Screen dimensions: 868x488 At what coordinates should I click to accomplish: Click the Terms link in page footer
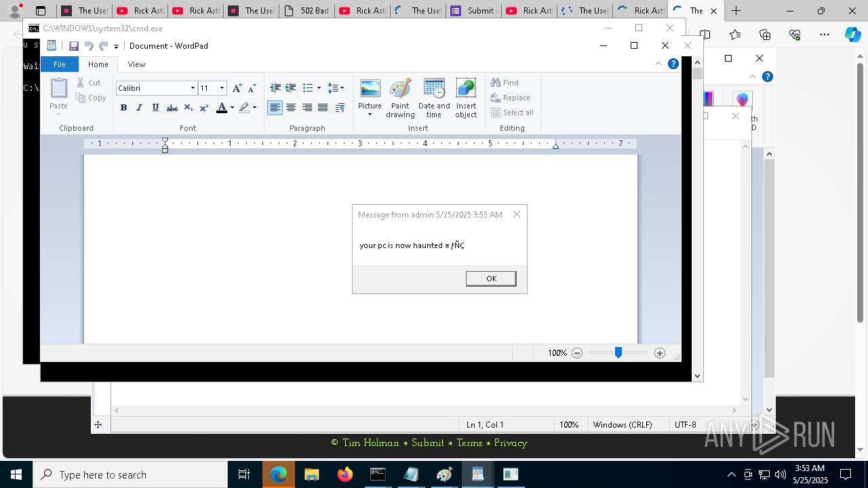pyautogui.click(x=469, y=443)
